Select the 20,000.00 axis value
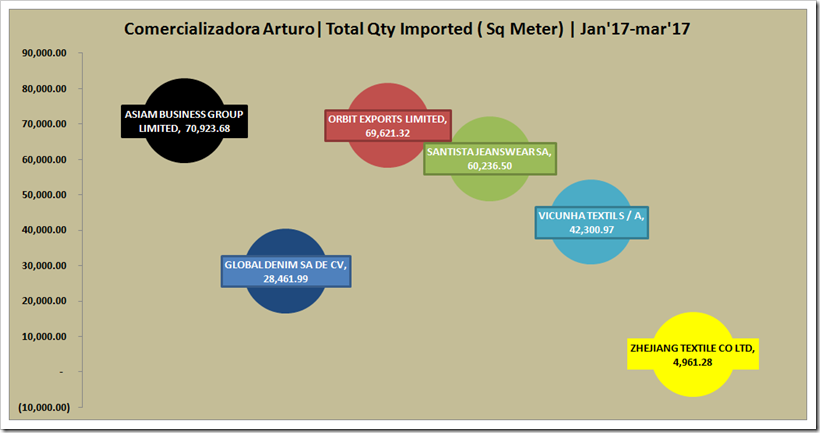The height and width of the screenshot is (433, 820). click(x=44, y=301)
